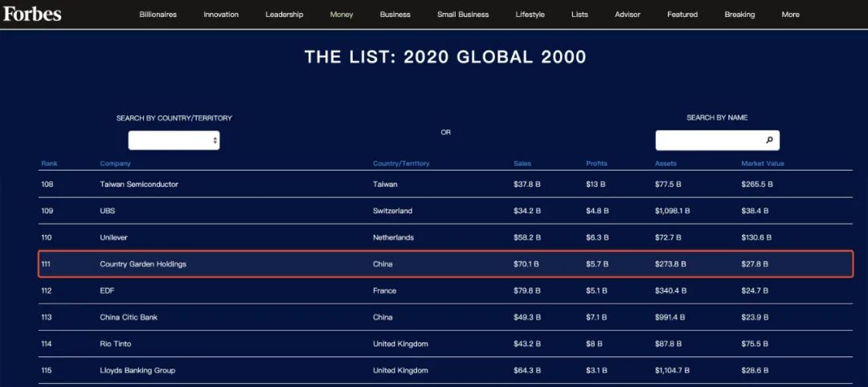Click the Forbes logo

tap(32, 14)
